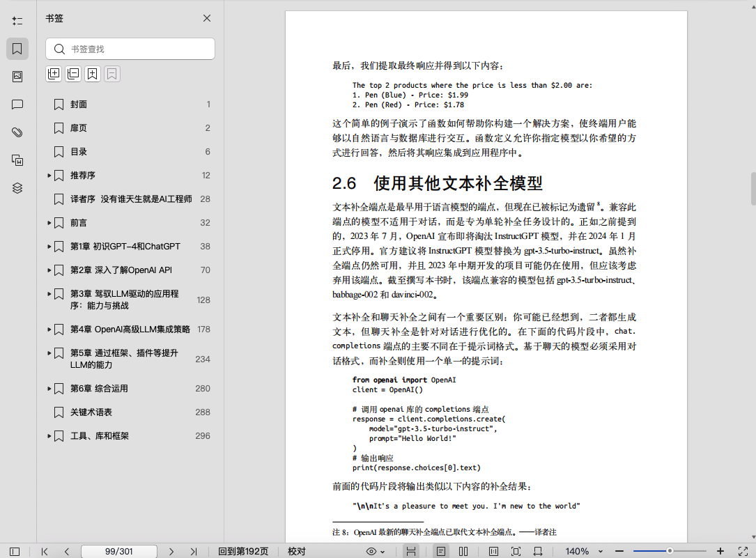
Task: Click the vertical document scrollbar thumb
Action: pyautogui.click(x=753, y=188)
